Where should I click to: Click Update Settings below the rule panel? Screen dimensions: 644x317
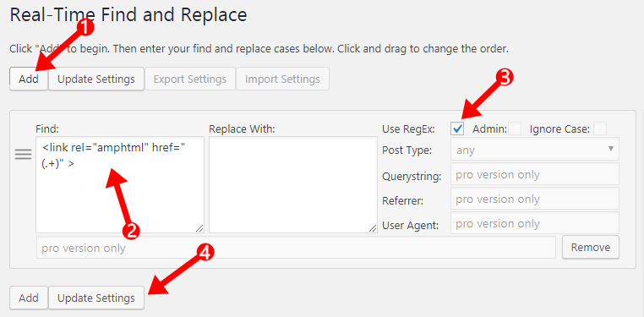pos(96,298)
